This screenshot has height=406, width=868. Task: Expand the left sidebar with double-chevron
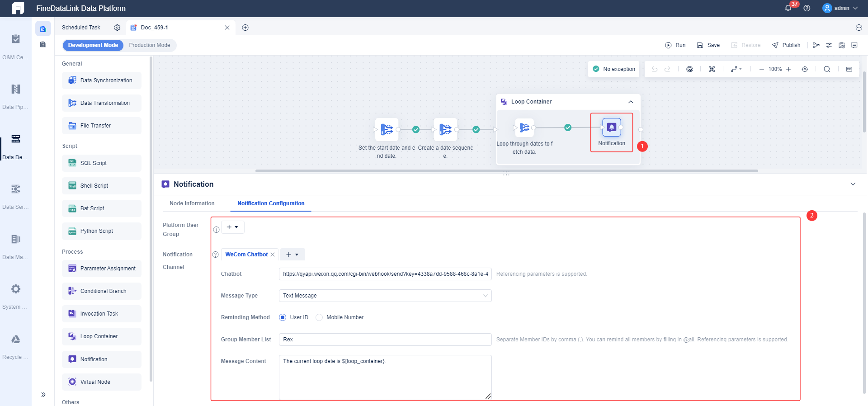(x=43, y=395)
